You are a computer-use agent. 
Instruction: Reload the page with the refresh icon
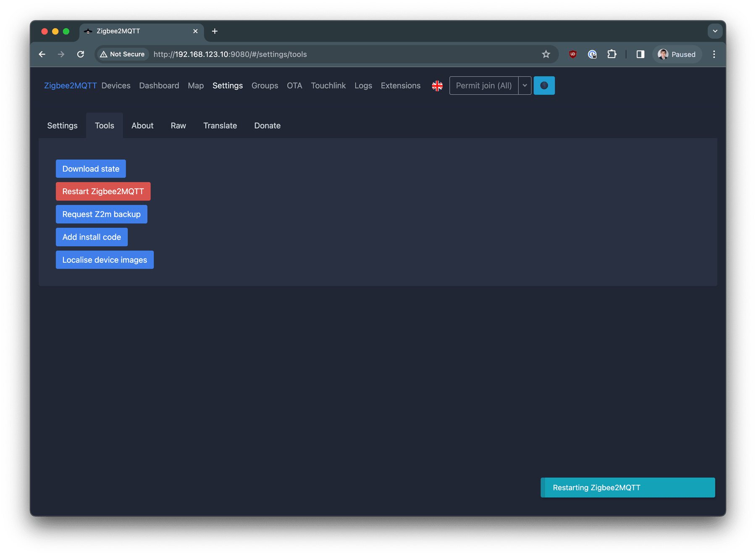coord(81,54)
